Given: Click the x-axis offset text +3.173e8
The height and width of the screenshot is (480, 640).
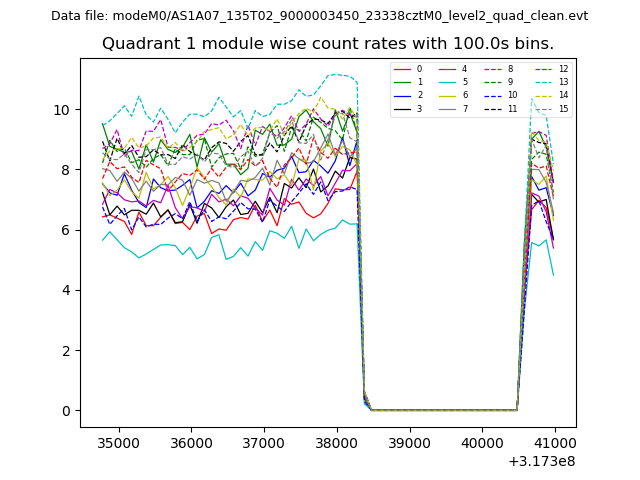Looking at the screenshot, I should [541, 461].
